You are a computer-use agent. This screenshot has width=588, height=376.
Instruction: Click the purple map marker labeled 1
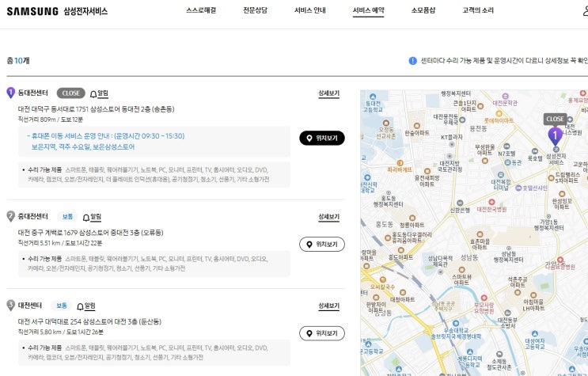pyautogui.click(x=555, y=136)
